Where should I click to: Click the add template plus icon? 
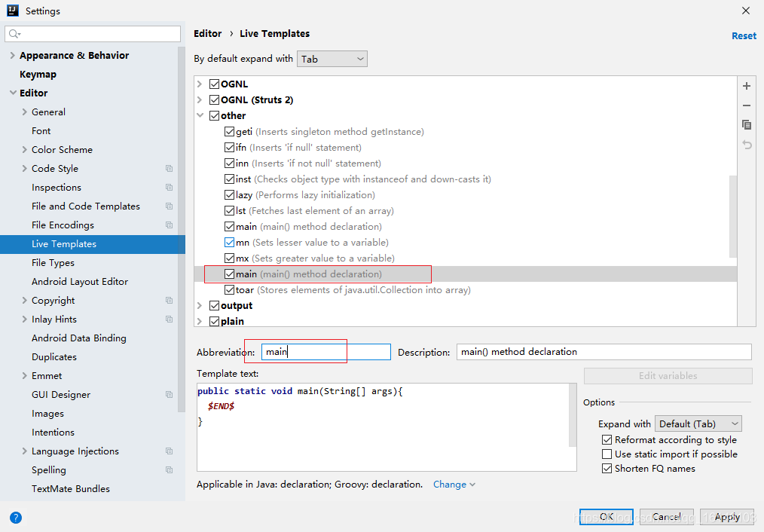click(x=747, y=86)
